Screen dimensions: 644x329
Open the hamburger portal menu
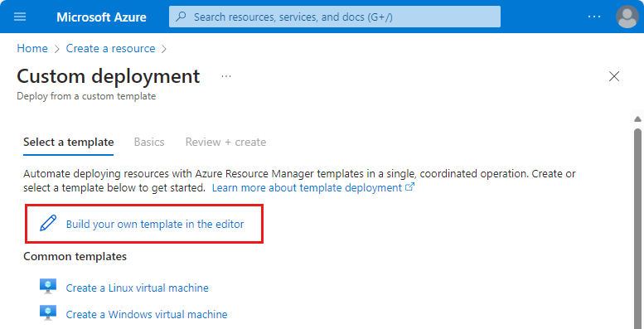tap(20, 17)
